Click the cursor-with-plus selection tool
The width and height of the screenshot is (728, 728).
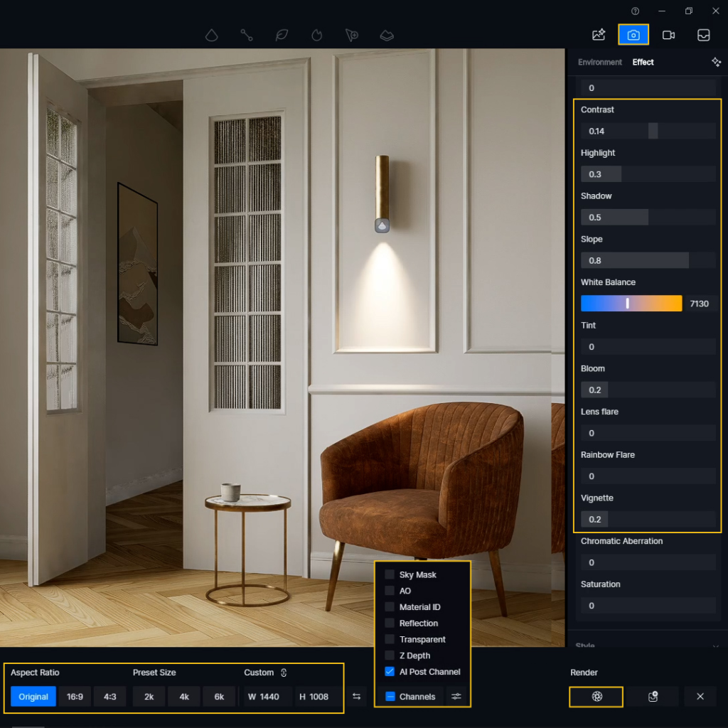(x=351, y=35)
